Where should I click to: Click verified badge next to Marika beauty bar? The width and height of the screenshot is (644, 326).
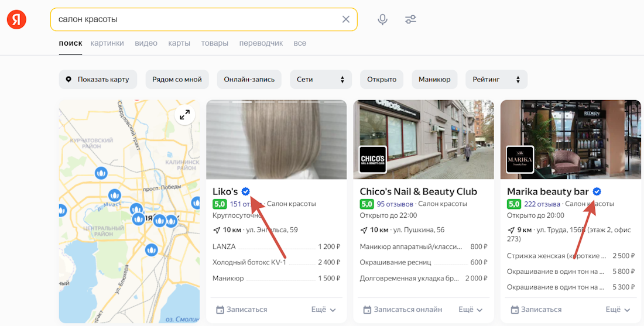597,191
